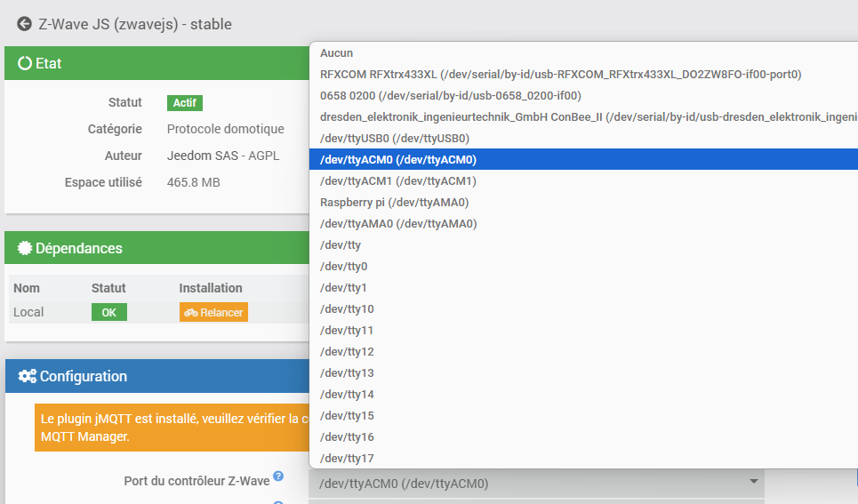Screen dimensions: 858x504
Task: Click the green OK dependency status label
Action: (108, 313)
